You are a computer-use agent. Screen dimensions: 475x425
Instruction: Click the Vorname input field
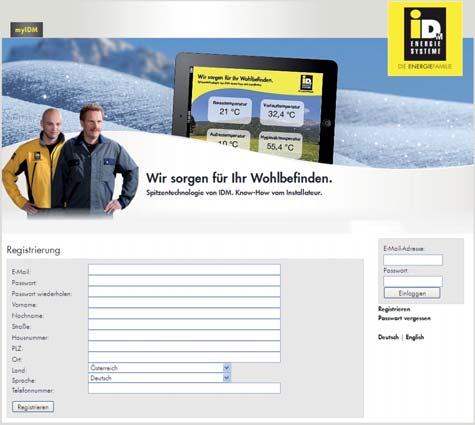[184, 302]
